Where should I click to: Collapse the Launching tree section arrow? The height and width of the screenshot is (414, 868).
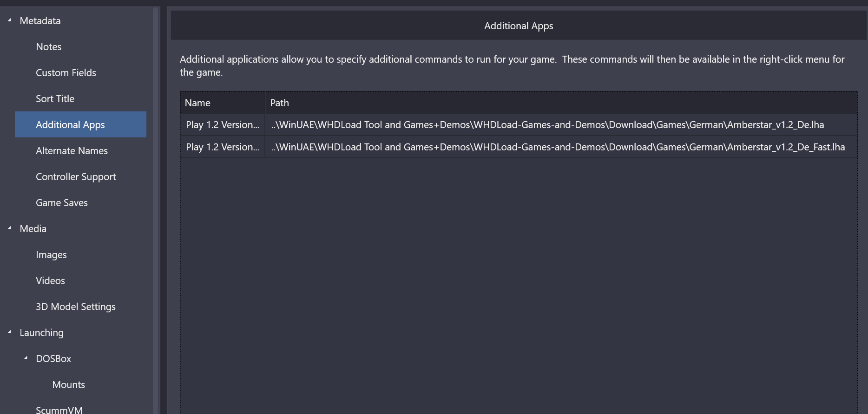click(x=9, y=332)
